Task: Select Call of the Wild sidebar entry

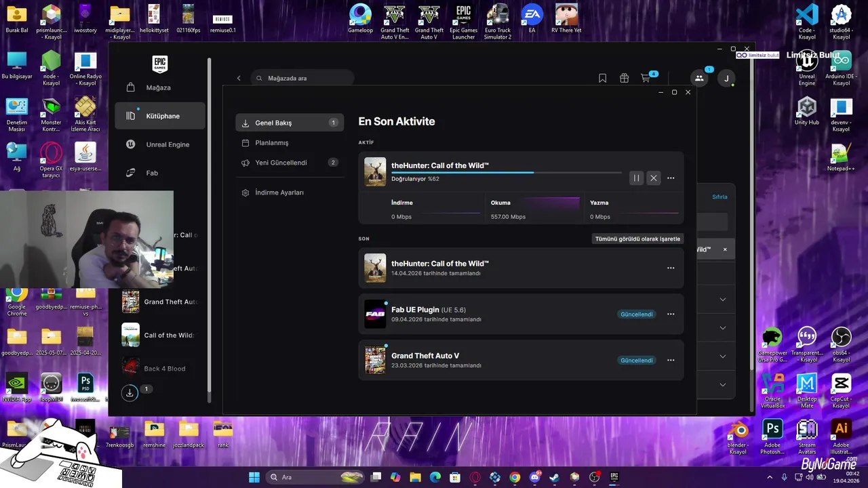Action: (160, 335)
